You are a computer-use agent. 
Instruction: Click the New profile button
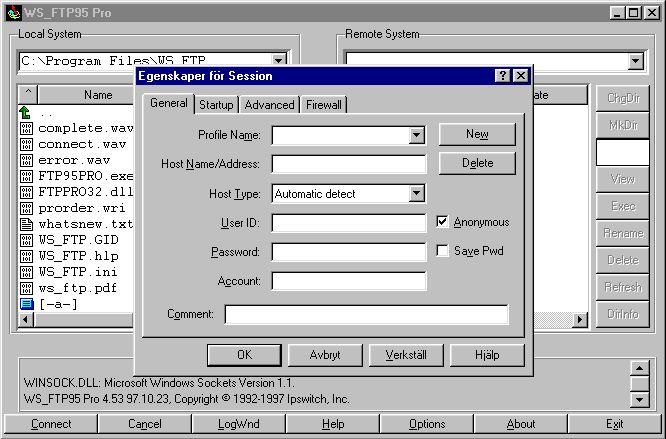click(x=477, y=134)
